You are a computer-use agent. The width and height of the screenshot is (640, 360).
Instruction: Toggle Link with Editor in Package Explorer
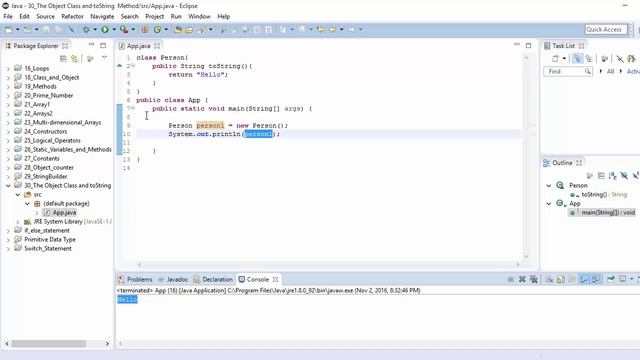click(74, 59)
